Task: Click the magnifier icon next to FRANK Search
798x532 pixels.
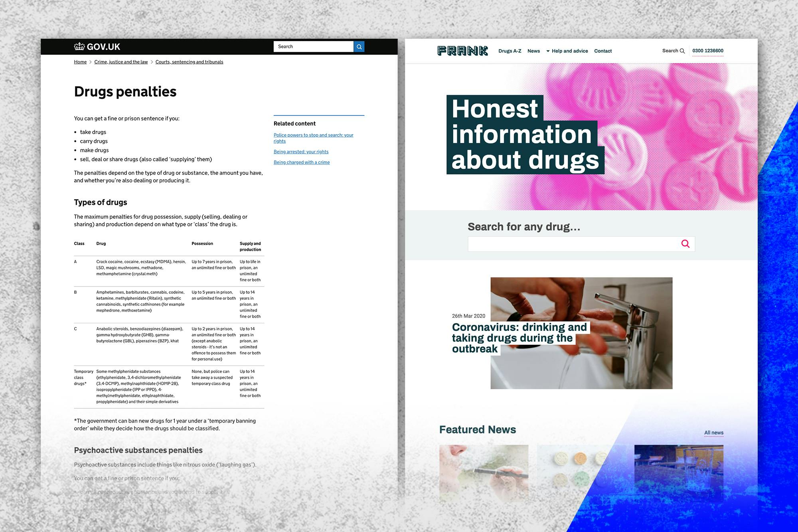Action: coord(682,51)
